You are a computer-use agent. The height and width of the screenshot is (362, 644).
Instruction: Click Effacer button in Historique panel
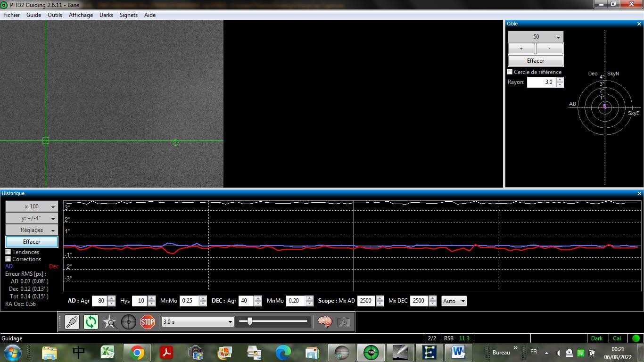32,242
